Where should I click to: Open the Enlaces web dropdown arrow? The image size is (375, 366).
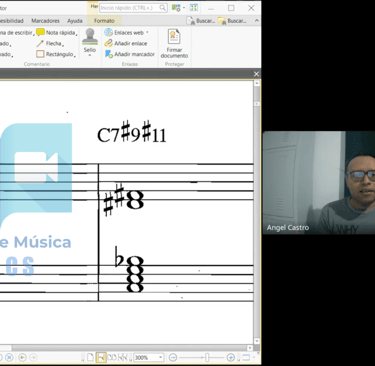coord(147,33)
